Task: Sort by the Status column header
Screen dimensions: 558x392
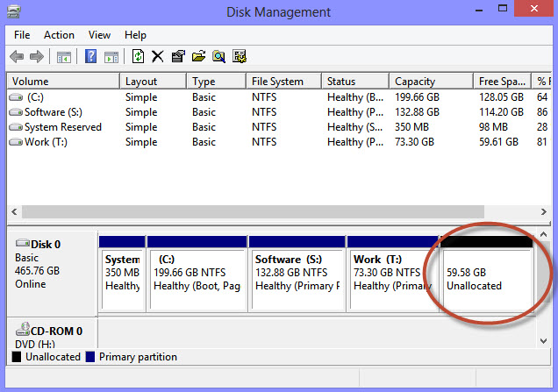Action: (x=355, y=82)
